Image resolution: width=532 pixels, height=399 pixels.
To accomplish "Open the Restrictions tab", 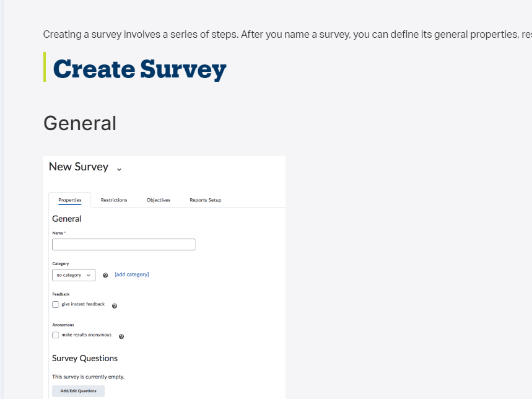I will (x=114, y=200).
